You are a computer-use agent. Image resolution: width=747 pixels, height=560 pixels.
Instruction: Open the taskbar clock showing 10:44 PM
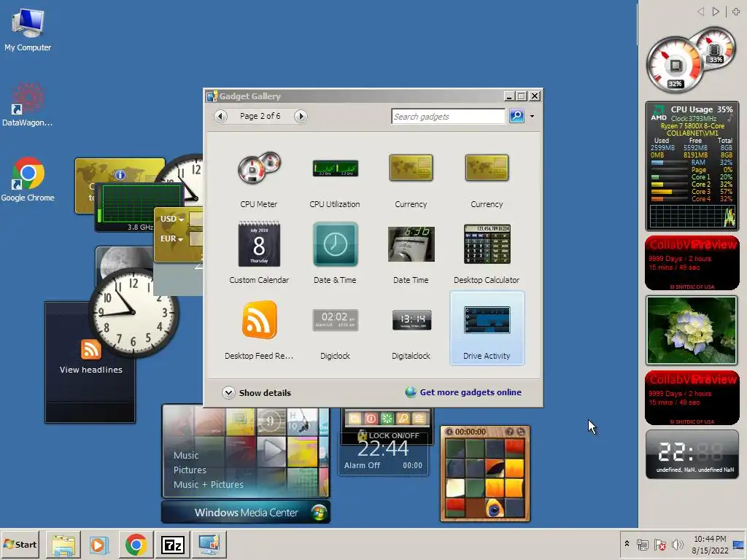coord(710,544)
